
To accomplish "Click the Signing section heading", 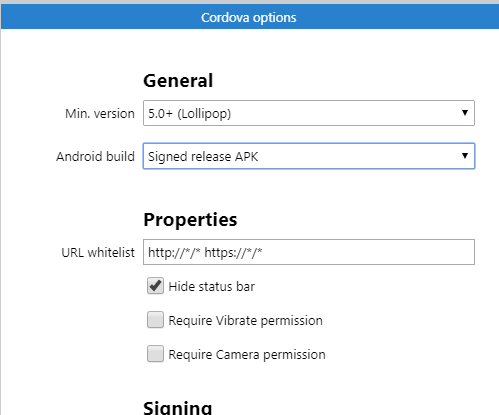I will (x=178, y=407).
